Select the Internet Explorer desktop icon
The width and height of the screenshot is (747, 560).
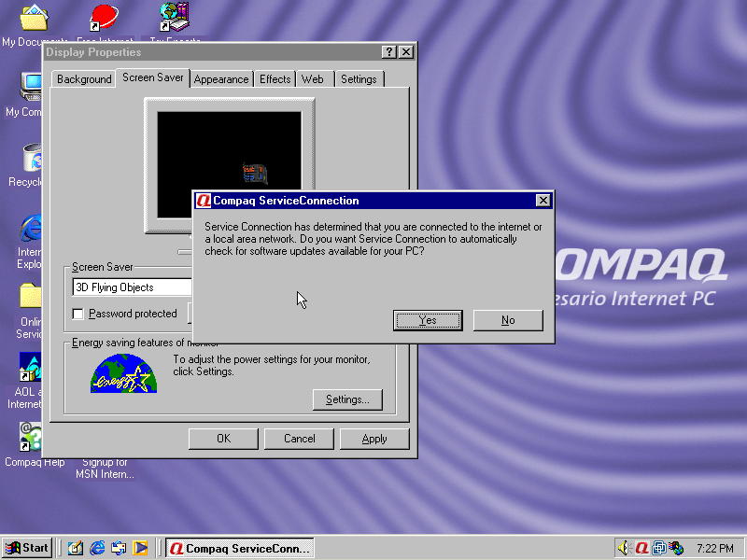(31, 228)
